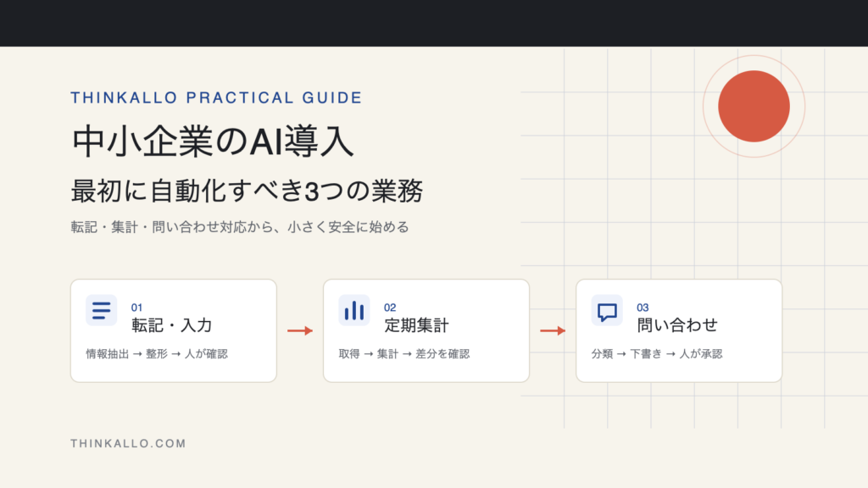Select the 問い合わせ card title
The height and width of the screenshot is (488, 868).
[677, 325]
